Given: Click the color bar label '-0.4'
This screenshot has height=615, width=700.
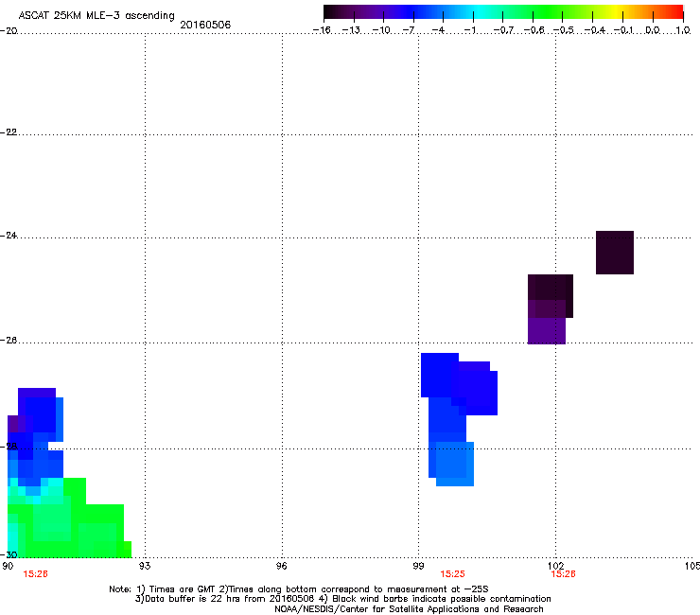Looking at the screenshot, I should 595,30.
